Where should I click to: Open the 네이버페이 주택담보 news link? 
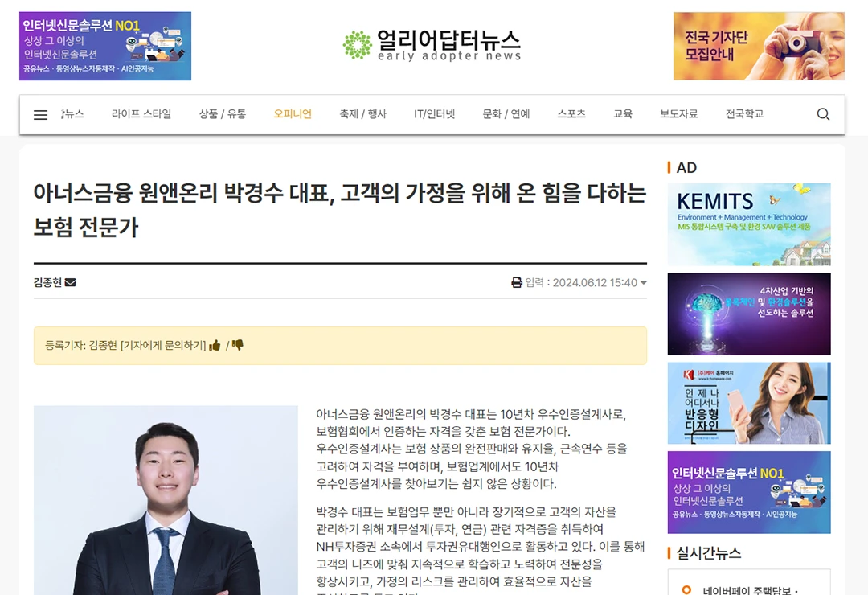[750, 590]
